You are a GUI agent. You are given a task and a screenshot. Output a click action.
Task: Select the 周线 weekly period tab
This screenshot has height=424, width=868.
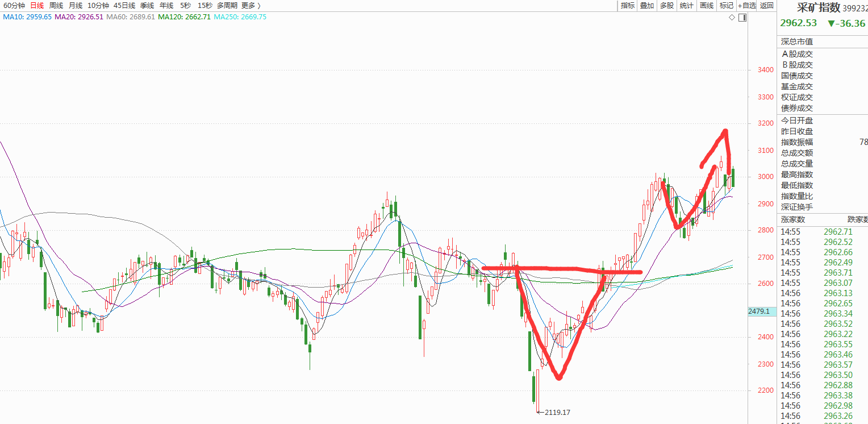[56, 5]
